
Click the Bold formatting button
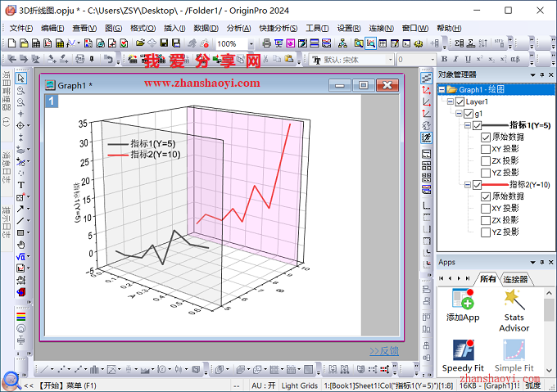pyautogui.click(x=444, y=59)
